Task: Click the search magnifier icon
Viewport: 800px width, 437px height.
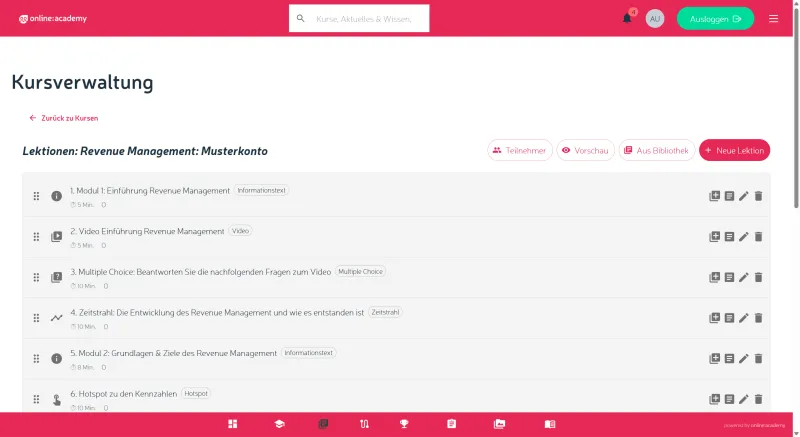Action: coord(301,18)
